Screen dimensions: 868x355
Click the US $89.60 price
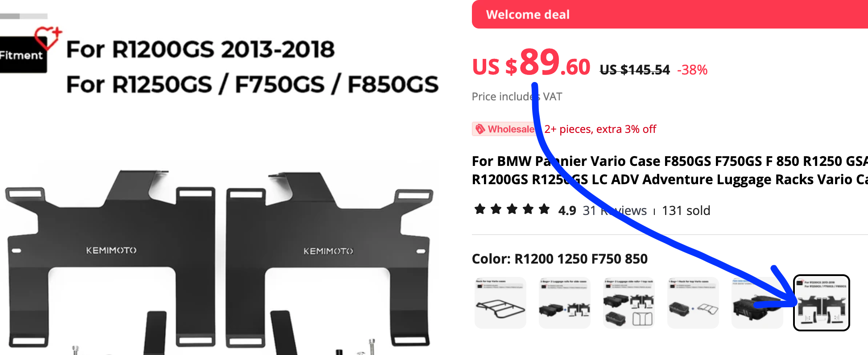(531, 63)
